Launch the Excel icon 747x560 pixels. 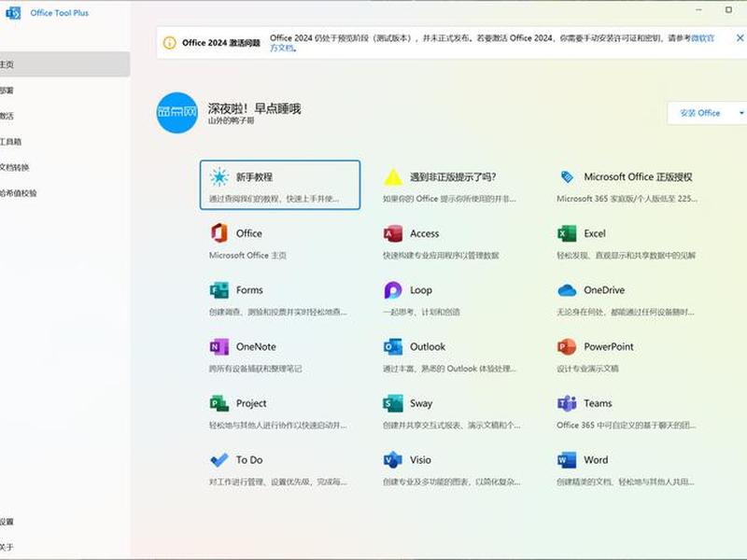point(567,233)
